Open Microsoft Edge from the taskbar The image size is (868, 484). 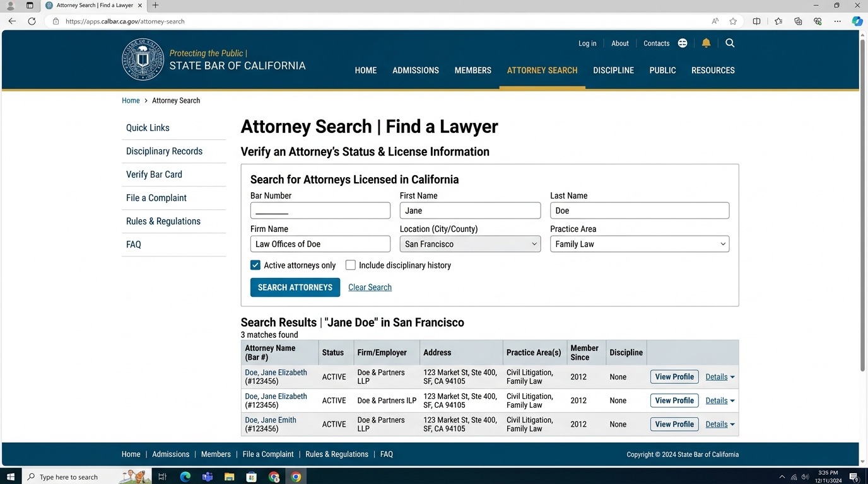(185, 477)
